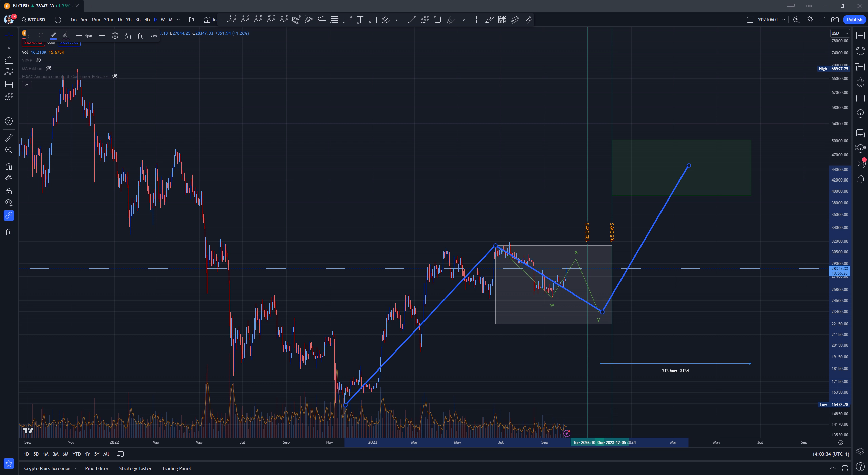Open the go to date calendar
Screen dimensions: 868x475
(x=121, y=454)
